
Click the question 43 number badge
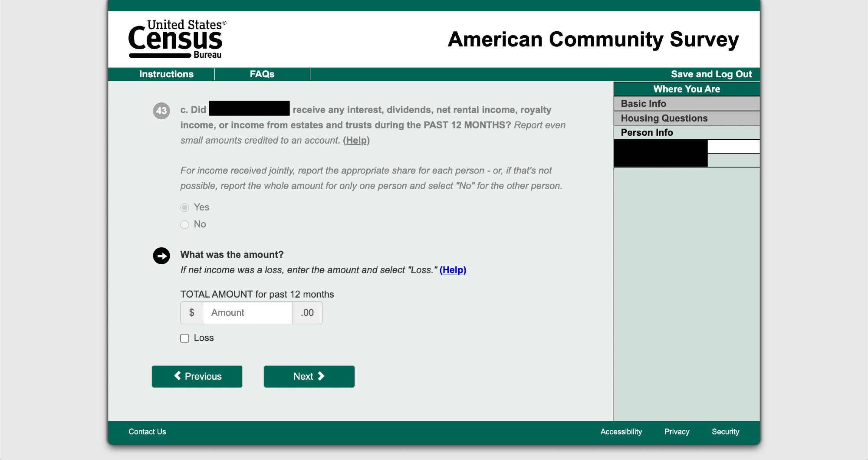click(161, 111)
